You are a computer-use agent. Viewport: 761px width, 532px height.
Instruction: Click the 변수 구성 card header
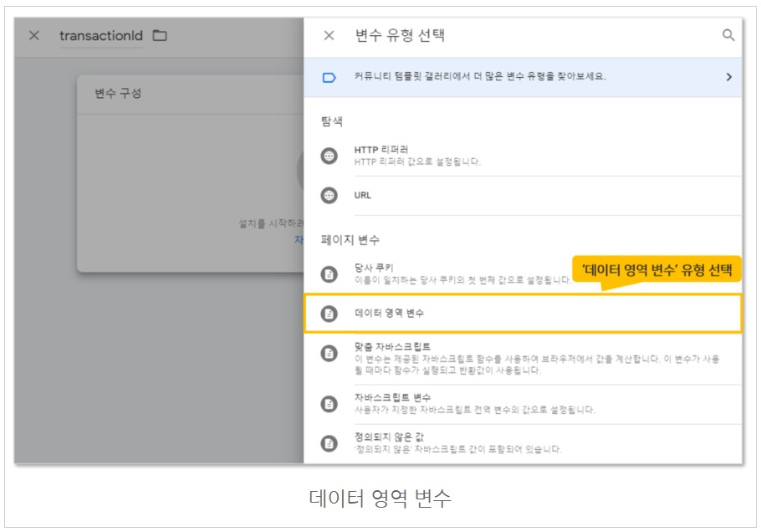point(191,94)
